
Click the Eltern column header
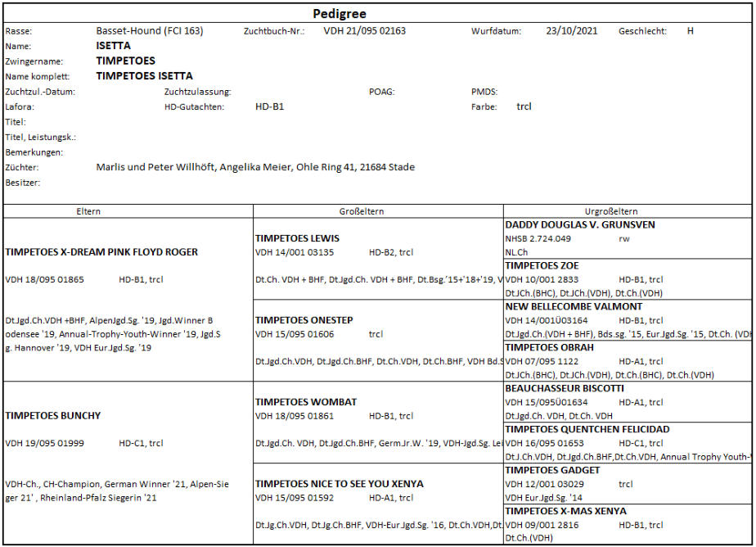point(88,211)
